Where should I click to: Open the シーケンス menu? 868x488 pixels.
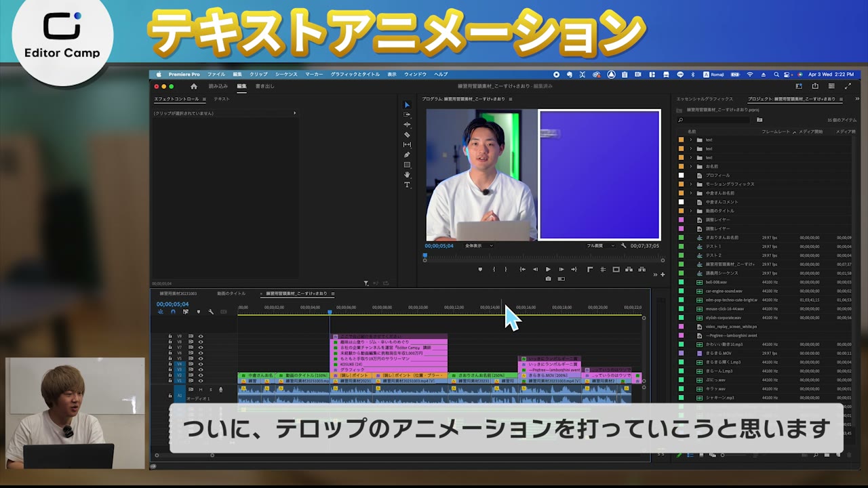tap(286, 75)
